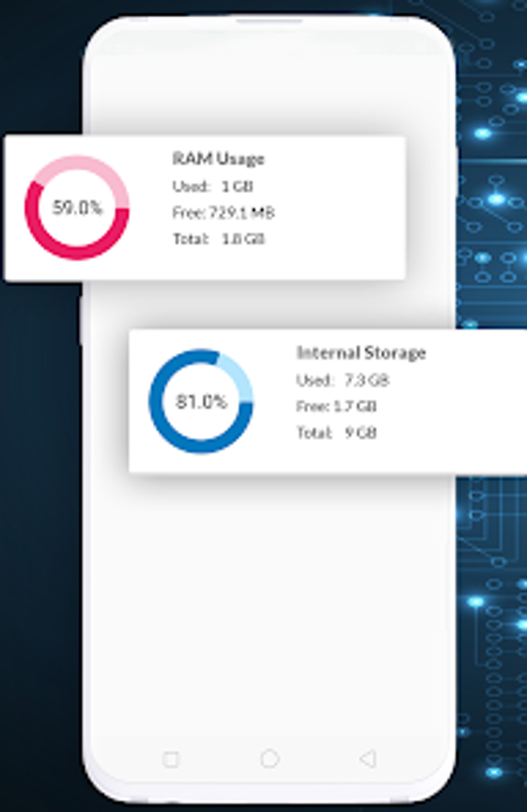Select the Internal Storage heading
The height and width of the screenshot is (812, 527).
click(x=361, y=353)
